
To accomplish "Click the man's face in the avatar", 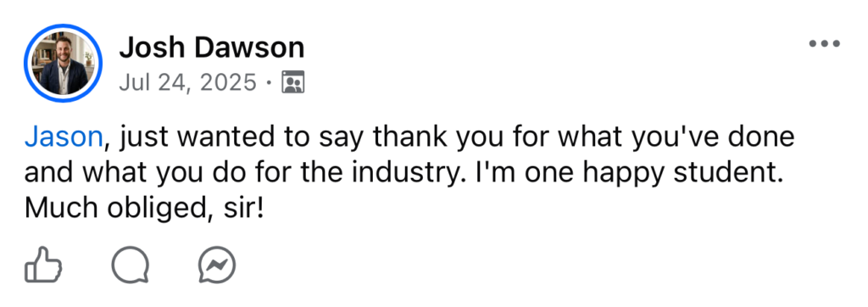I will (64, 50).
